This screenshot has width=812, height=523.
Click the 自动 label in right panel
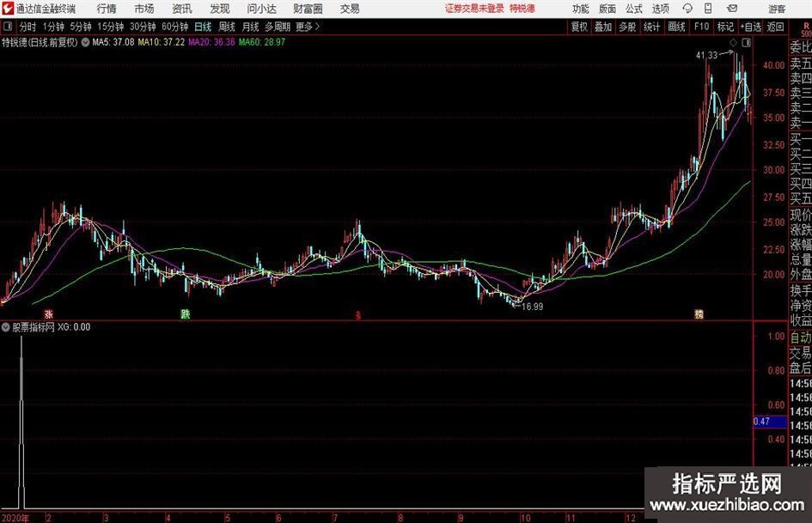[x=801, y=338]
